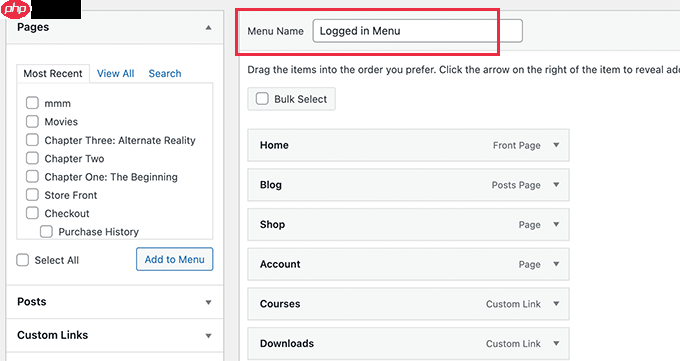Click into the Menu Name field
The width and height of the screenshot is (680, 361).
point(417,31)
